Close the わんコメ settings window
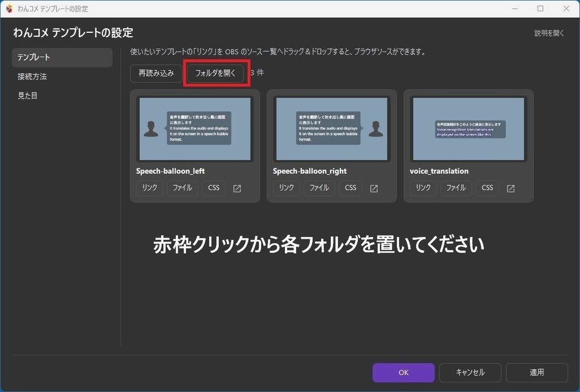The width and height of the screenshot is (580, 392). pos(566,8)
